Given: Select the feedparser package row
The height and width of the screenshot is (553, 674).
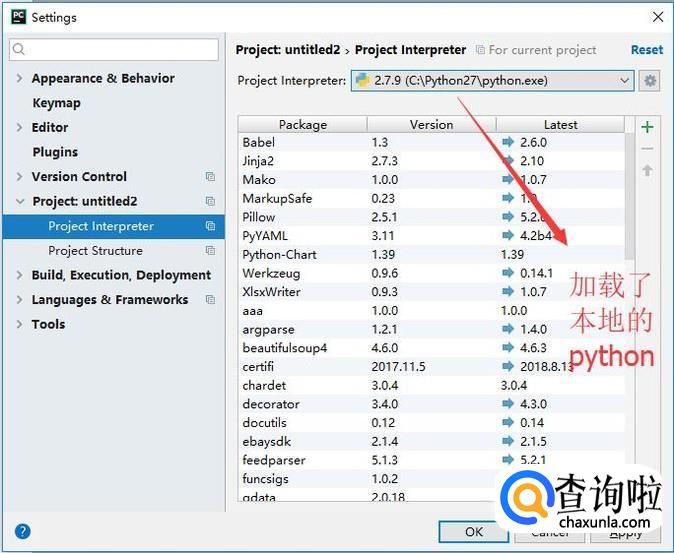Looking at the screenshot, I should click(431, 460).
